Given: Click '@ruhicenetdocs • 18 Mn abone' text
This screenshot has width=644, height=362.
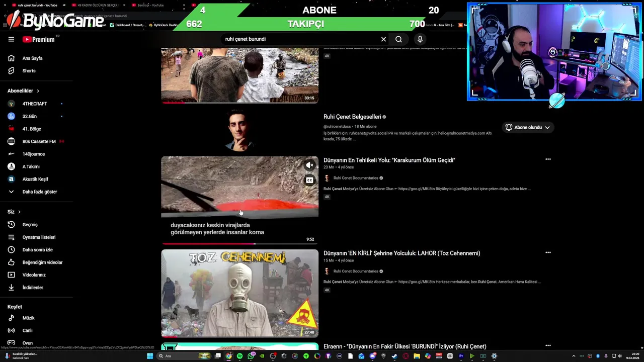Looking at the screenshot, I should (x=350, y=126).
